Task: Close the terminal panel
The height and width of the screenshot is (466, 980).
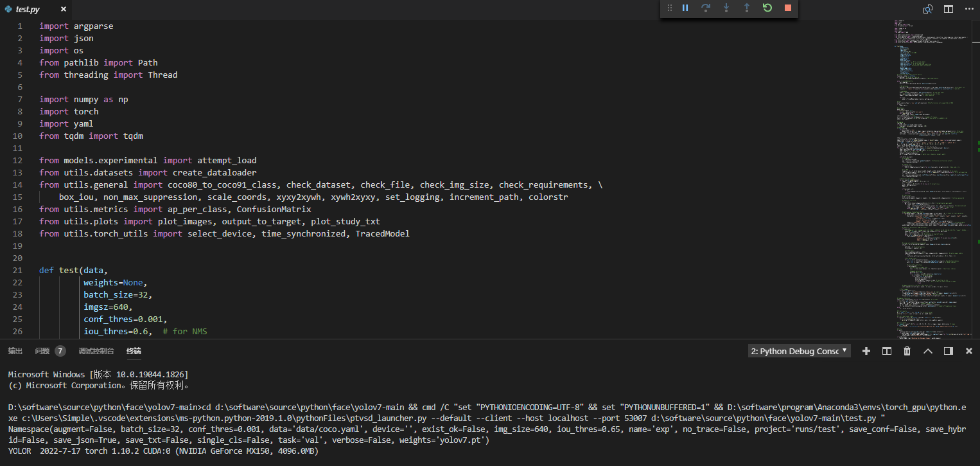Action: [969, 351]
